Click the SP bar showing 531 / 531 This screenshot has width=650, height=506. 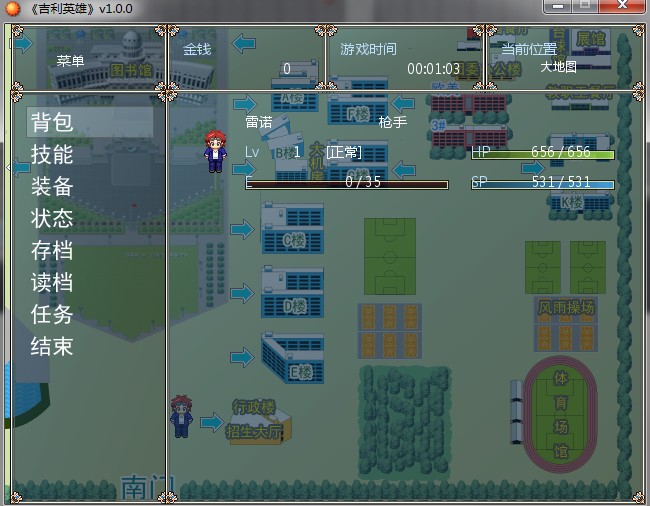(543, 185)
